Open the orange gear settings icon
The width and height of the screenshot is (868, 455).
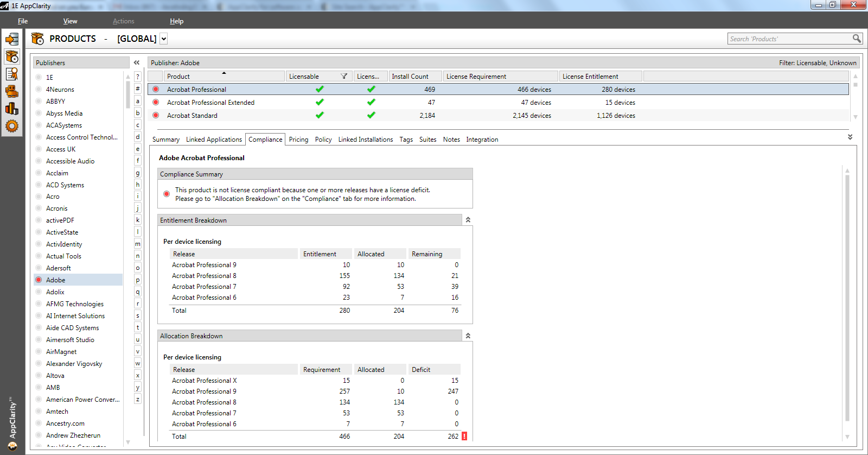[11, 126]
